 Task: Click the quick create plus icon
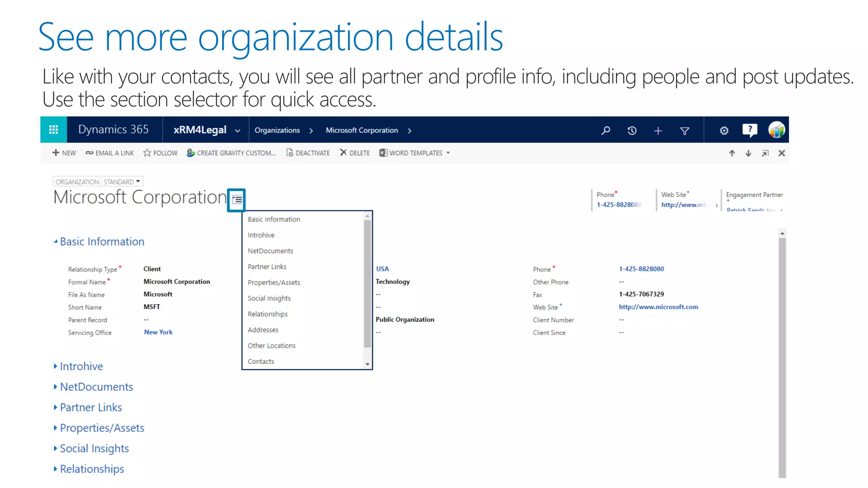click(658, 131)
